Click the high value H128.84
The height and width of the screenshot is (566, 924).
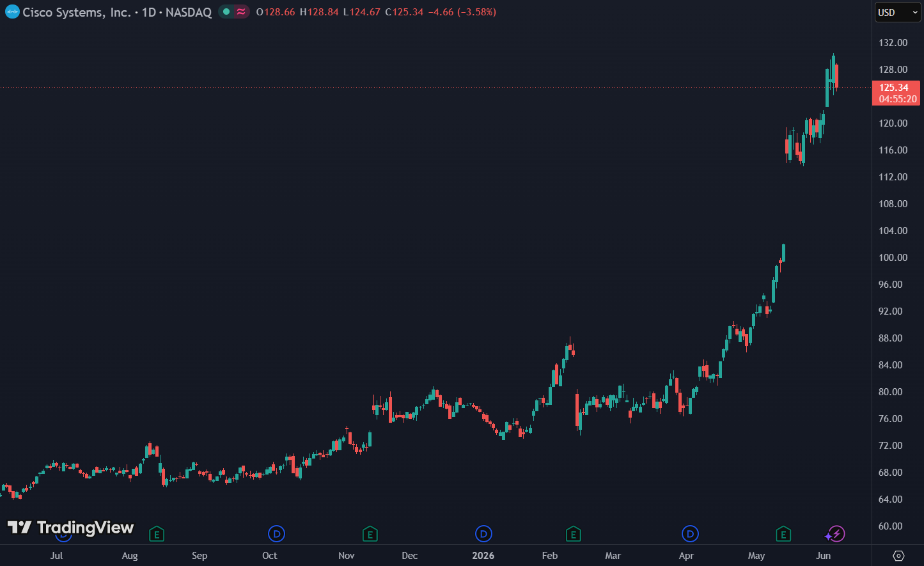pos(319,12)
